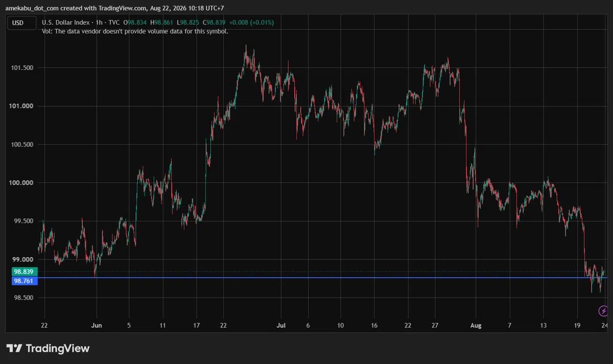Click the 99.500 price axis label
This screenshot has height=364, width=613.
point(23,221)
